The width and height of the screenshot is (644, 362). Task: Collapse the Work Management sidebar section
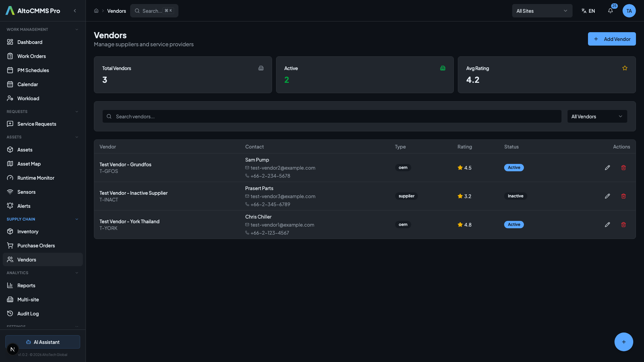point(77,29)
